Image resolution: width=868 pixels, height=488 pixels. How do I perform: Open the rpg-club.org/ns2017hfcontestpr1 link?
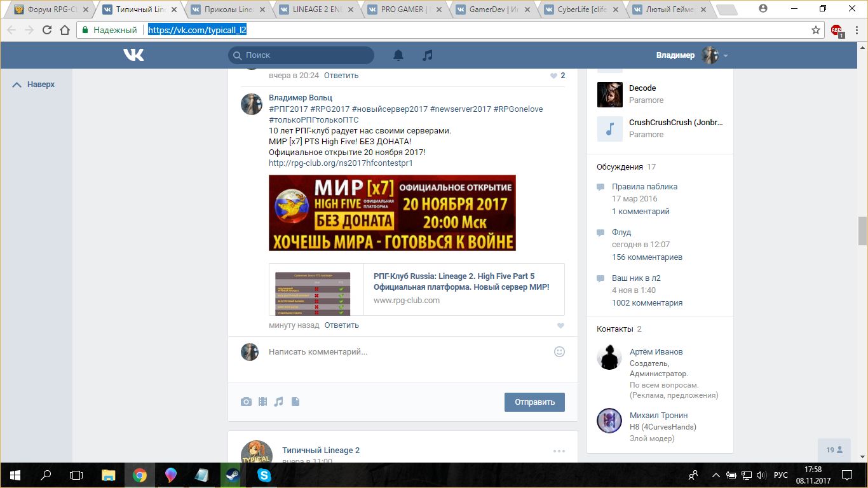(x=341, y=163)
